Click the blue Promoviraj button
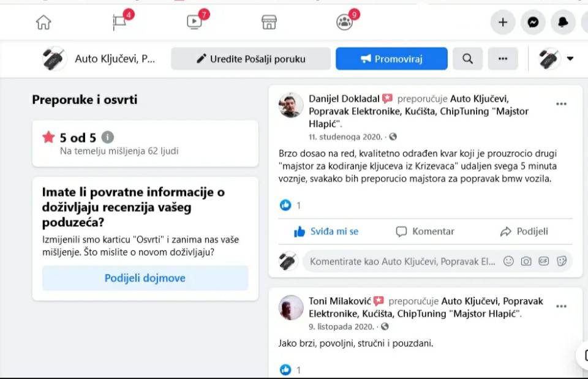The height and width of the screenshot is (379, 588). point(391,59)
